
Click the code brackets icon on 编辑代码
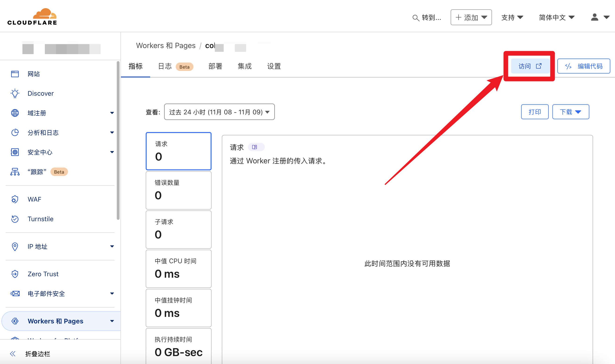click(568, 66)
